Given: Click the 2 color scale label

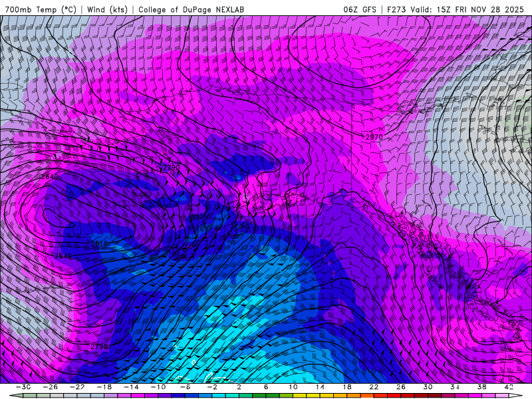Looking at the screenshot, I should point(239,387).
